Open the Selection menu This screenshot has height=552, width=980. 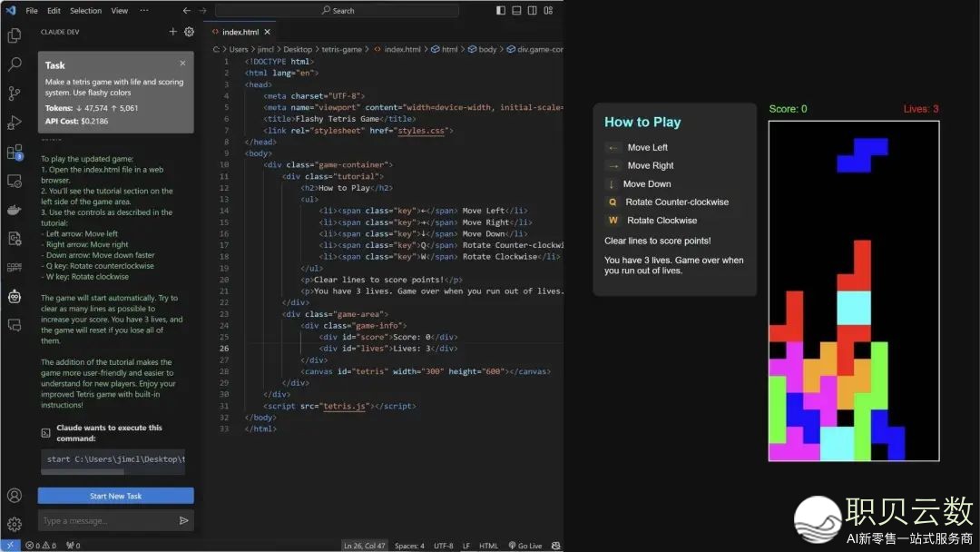(85, 11)
